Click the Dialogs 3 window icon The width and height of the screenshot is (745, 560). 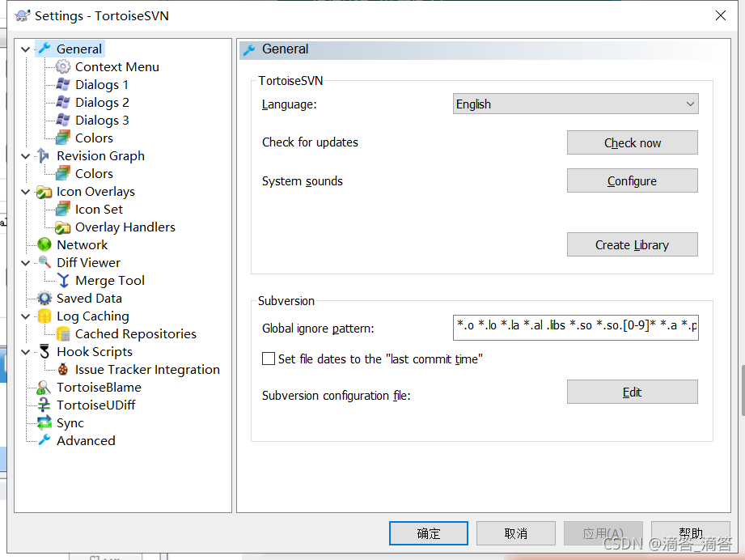click(x=63, y=120)
